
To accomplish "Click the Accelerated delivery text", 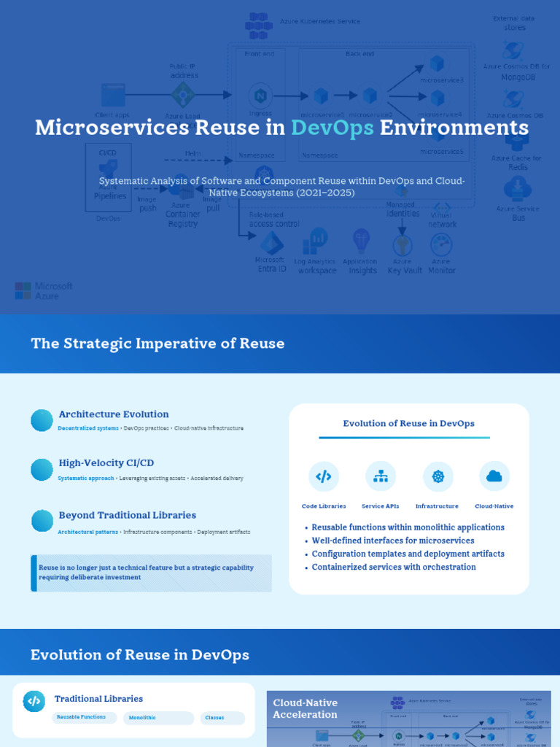I will click(x=217, y=479).
